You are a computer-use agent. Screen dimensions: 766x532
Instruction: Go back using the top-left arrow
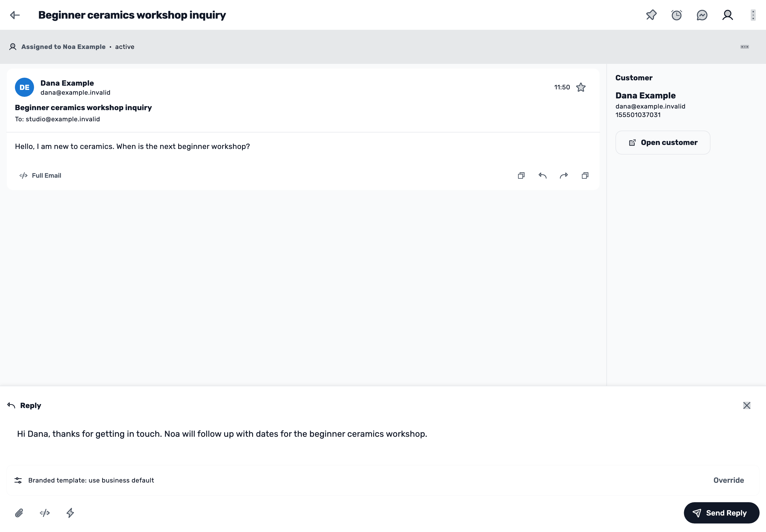(x=15, y=15)
